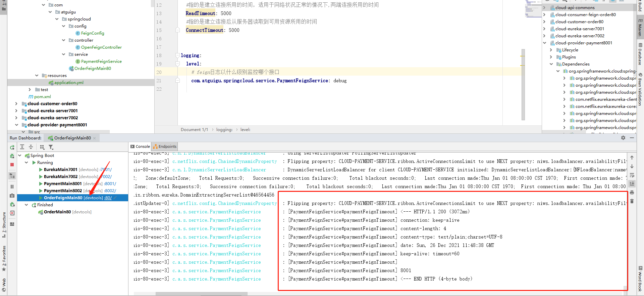Open the Web tool window
This screenshot has height=296, width=644.
click(4, 285)
